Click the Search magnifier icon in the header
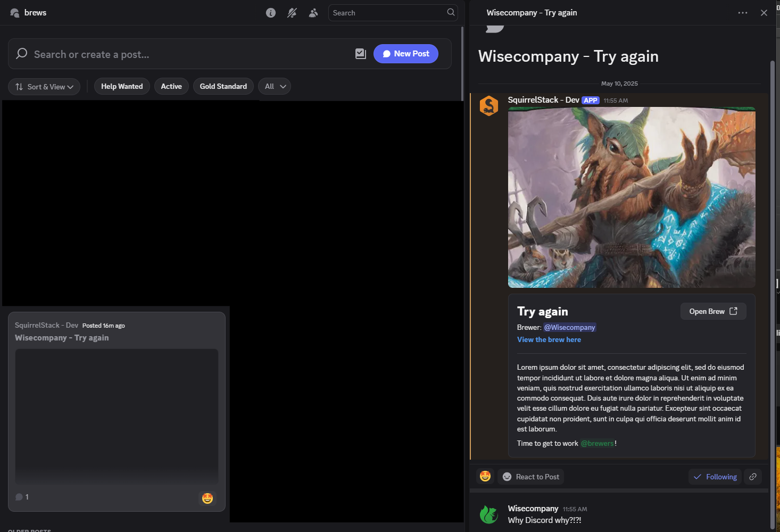This screenshot has height=532, width=780. 451,12
